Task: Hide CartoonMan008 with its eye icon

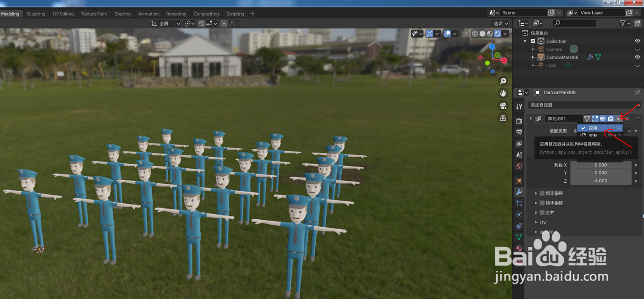Action: (637, 57)
